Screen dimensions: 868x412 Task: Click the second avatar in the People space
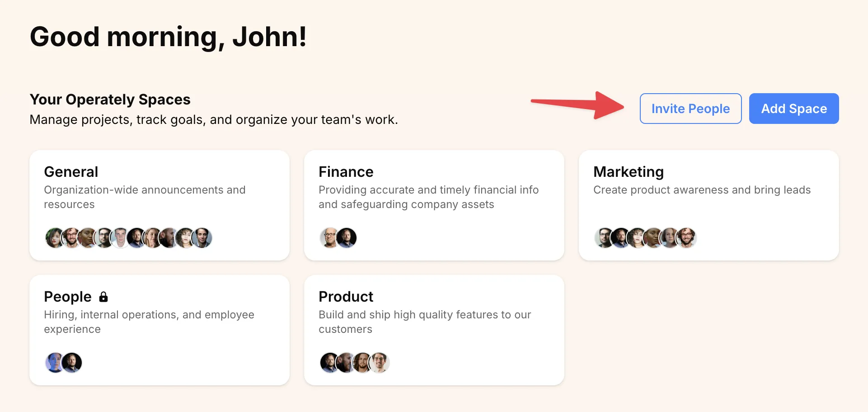point(72,362)
